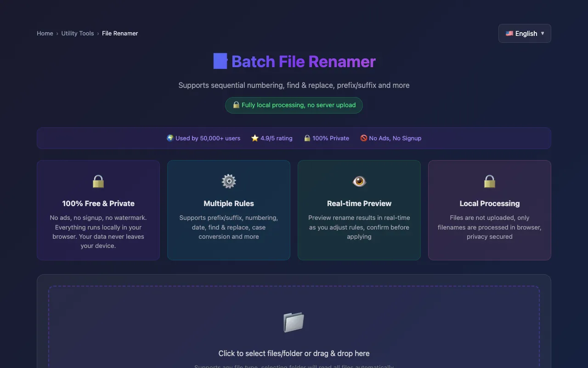The image size is (588, 368).
Task: Select the File Renamer breadcrumb
Action: point(120,33)
